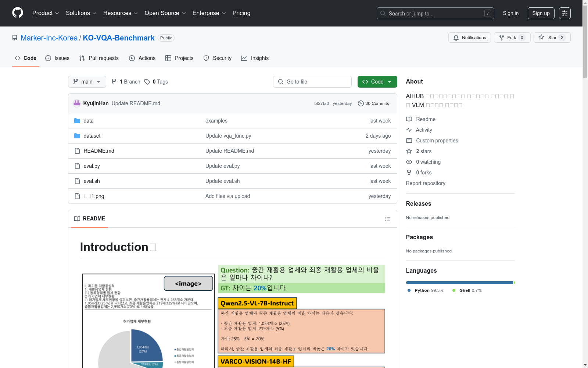
Task: Click the bell icon on Notifications
Action: pyautogui.click(x=456, y=38)
